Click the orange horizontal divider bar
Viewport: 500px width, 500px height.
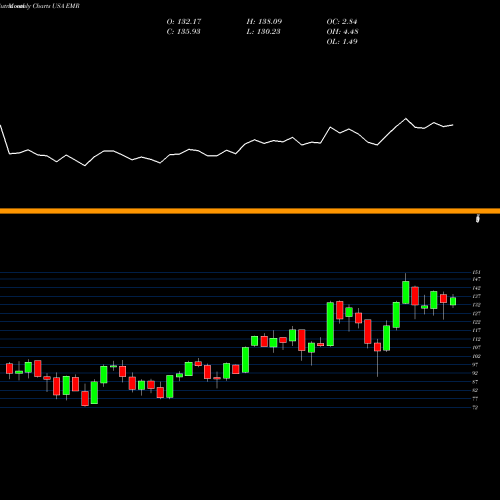point(250,211)
